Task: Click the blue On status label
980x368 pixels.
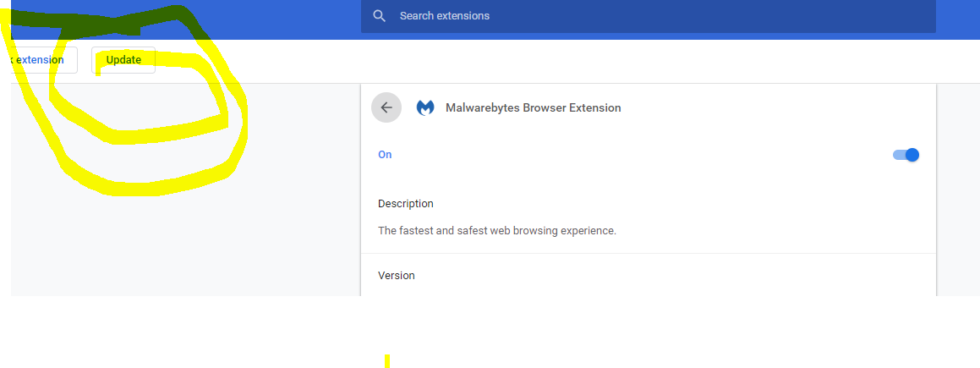Action: [385, 155]
